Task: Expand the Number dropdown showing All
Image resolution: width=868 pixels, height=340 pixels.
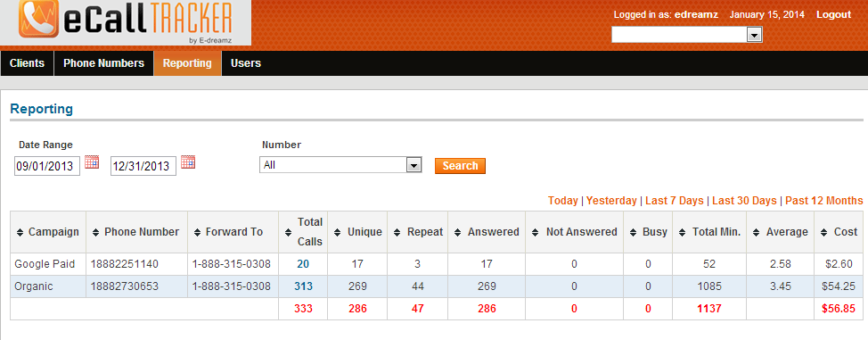Action: pyautogui.click(x=340, y=165)
